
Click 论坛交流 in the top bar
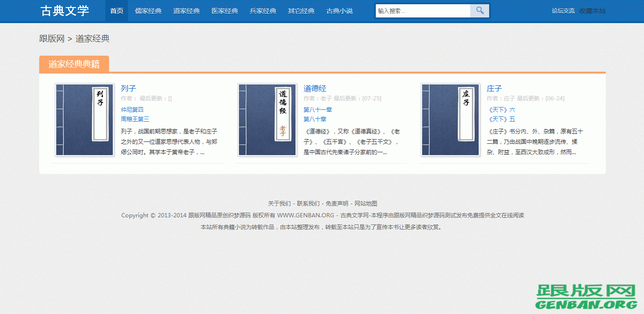point(563,10)
